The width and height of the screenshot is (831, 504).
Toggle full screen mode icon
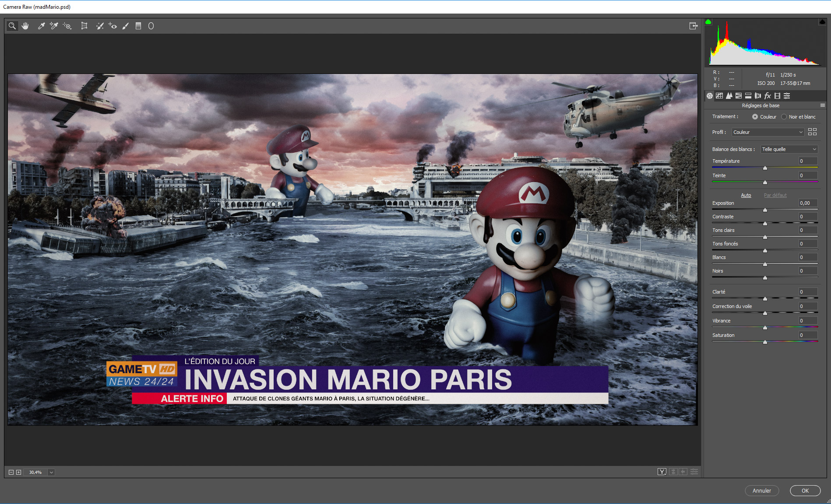point(693,26)
